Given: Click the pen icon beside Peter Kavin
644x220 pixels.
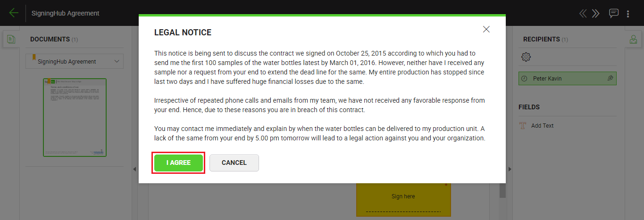Looking at the screenshot, I should pyautogui.click(x=610, y=78).
